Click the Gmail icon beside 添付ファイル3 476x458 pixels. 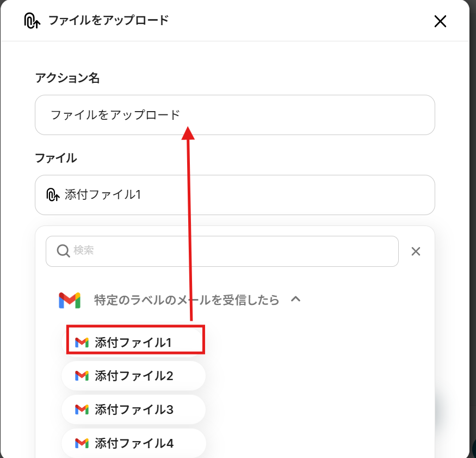click(x=82, y=410)
